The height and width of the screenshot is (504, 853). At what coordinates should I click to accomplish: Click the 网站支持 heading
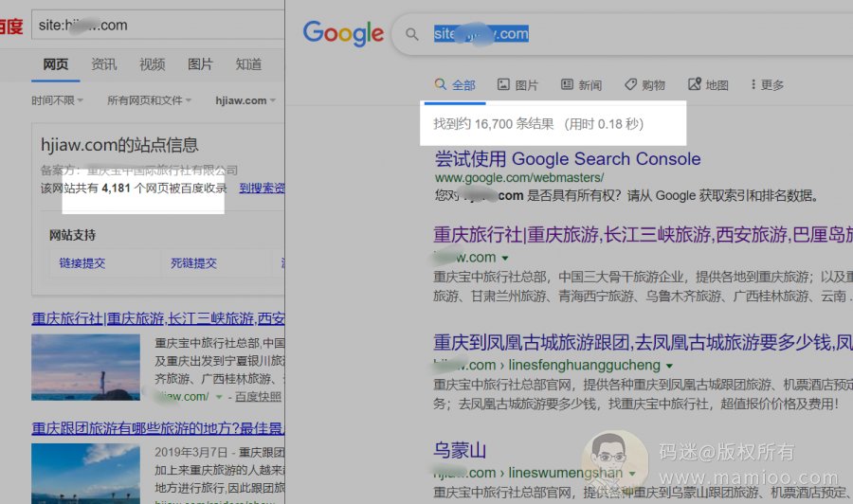[72, 235]
